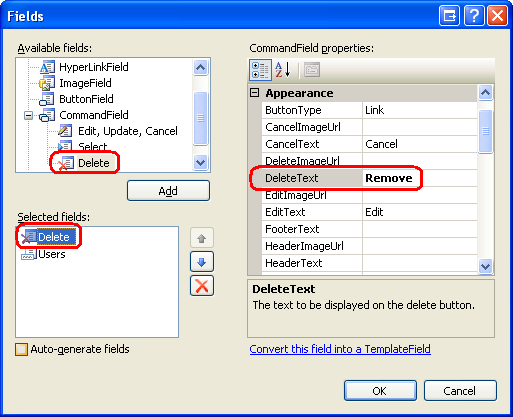Remove selected field with red X

pyautogui.click(x=202, y=286)
